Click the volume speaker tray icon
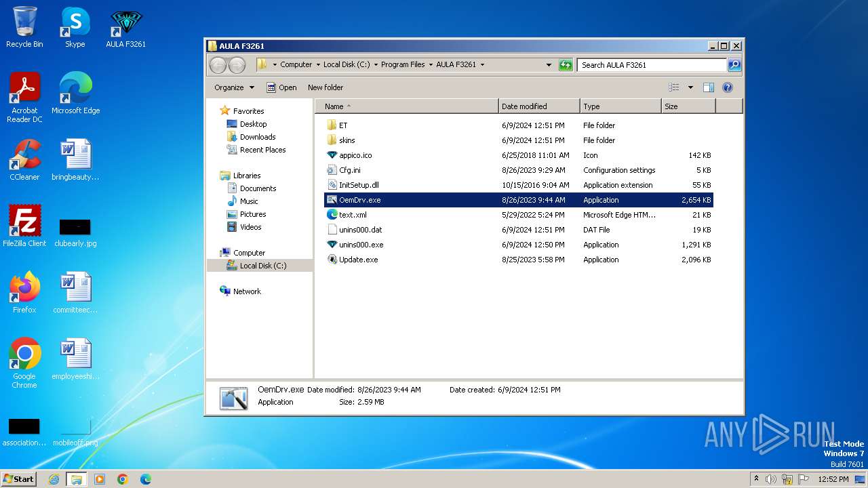Image resolution: width=868 pixels, height=488 pixels. point(771,479)
